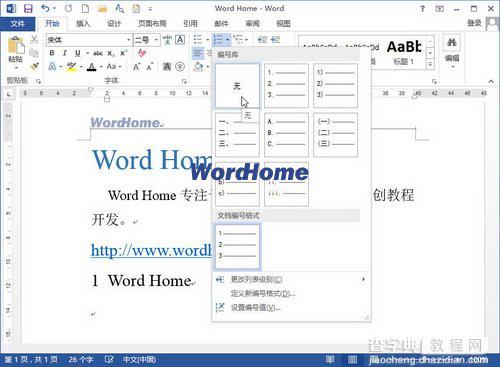This screenshot has height=367, width=500.
Task: Toggle strikethrough abc formatting
Action: (x=98, y=53)
